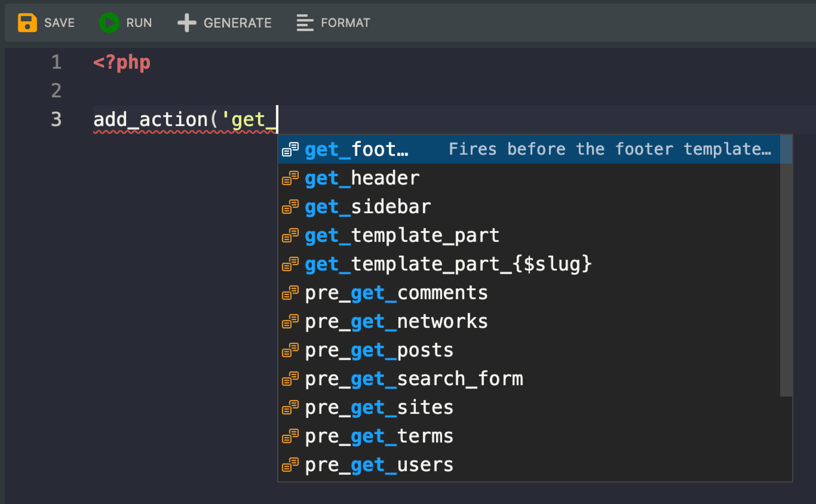Click the Generate plus icon
Screen dimensions: 816x504
pos(187,23)
